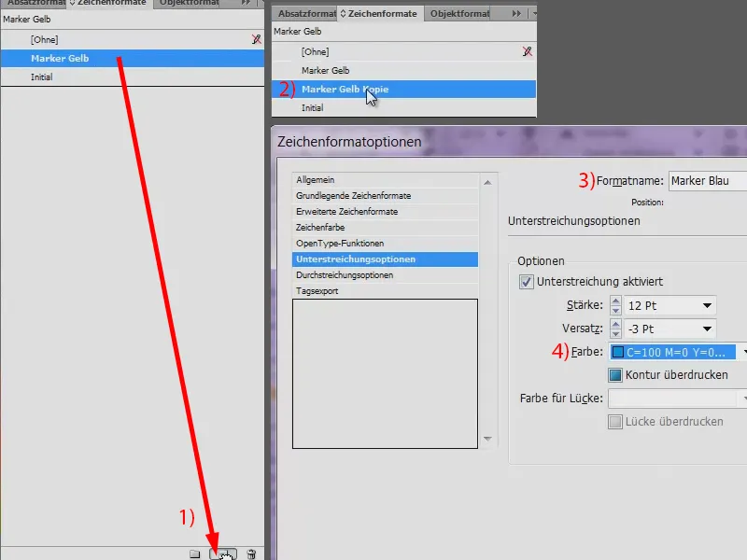
Task: Toggle Unterstreichung aktiviert checkbox
Action: click(x=526, y=282)
